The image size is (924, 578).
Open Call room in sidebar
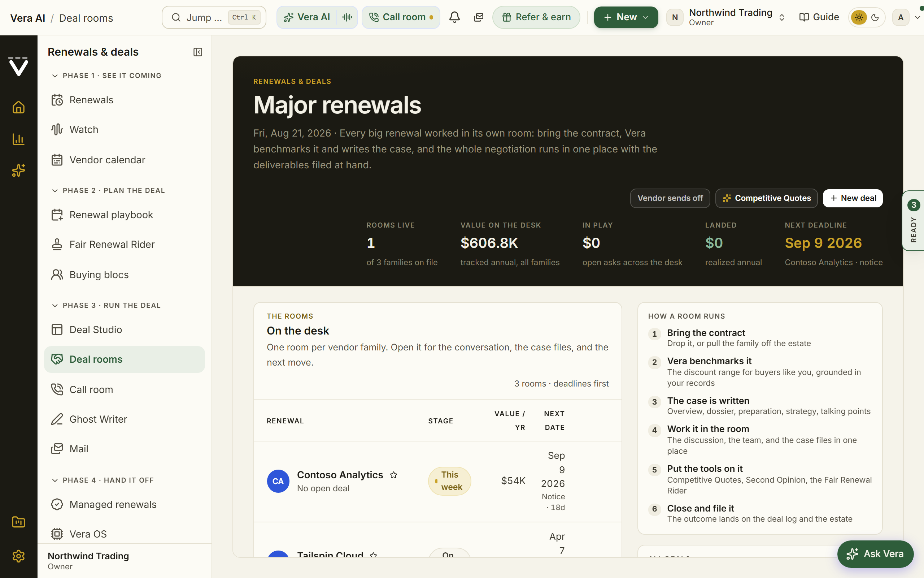[x=125, y=389]
